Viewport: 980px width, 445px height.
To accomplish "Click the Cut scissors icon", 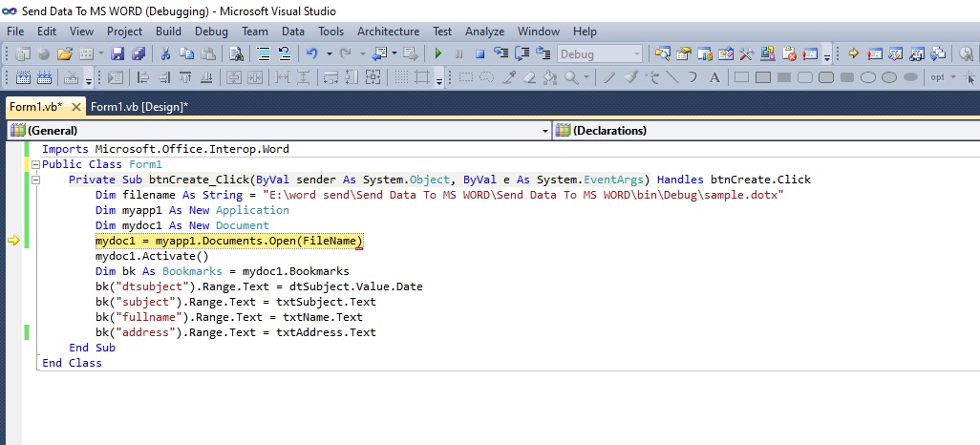I will click(x=165, y=53).
